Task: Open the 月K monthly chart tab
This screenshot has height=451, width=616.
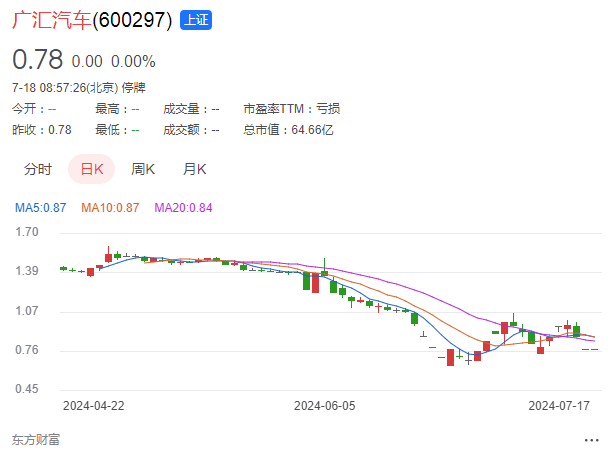Action: click(194, 169)
